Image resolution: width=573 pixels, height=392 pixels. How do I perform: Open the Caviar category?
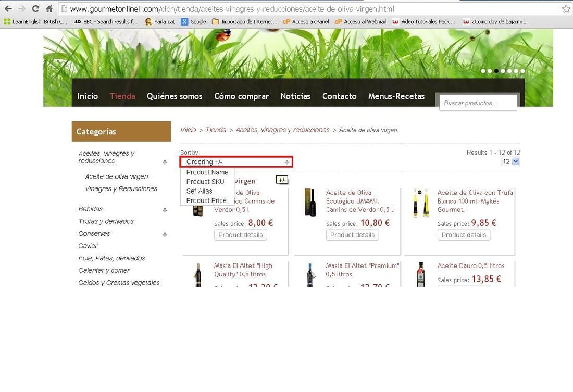point(88,246)
